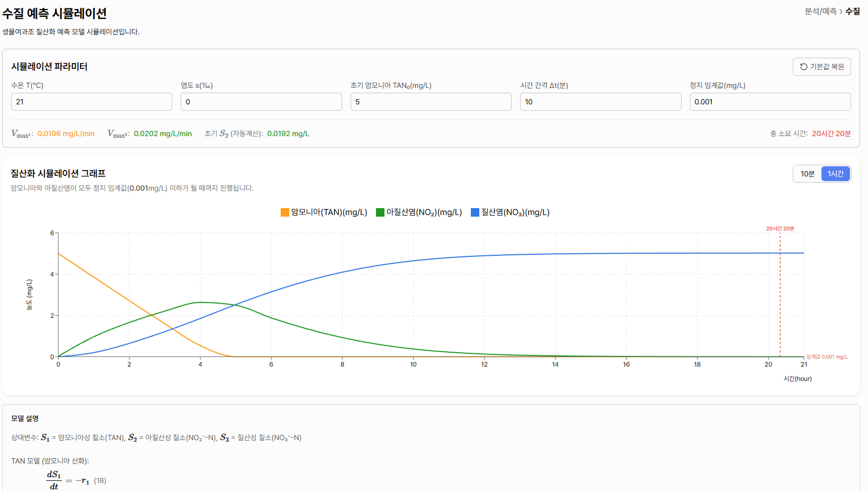Edit the 정지 임계값 input field
This screenshot has height=491, width=868.
click(x=770, y=102)
